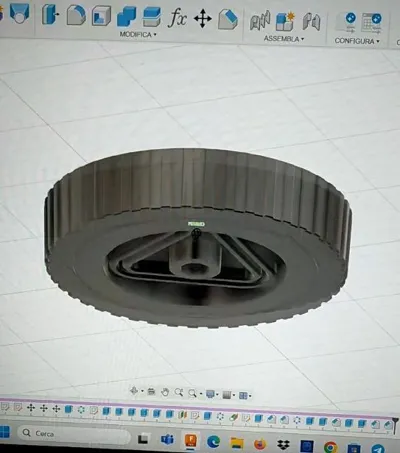
Task: Select the Combine bodies tool
Action: coord(126,16)
